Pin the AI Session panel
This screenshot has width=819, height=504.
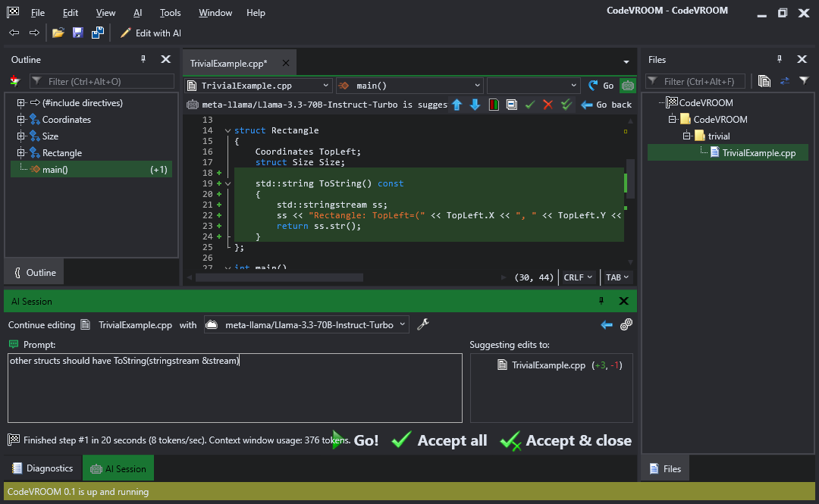(601, 301)
